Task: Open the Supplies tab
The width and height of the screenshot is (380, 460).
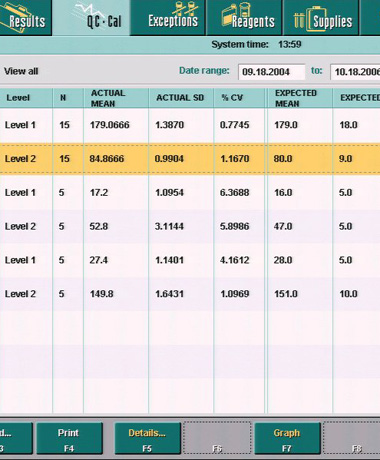Action: click(321, 17)
